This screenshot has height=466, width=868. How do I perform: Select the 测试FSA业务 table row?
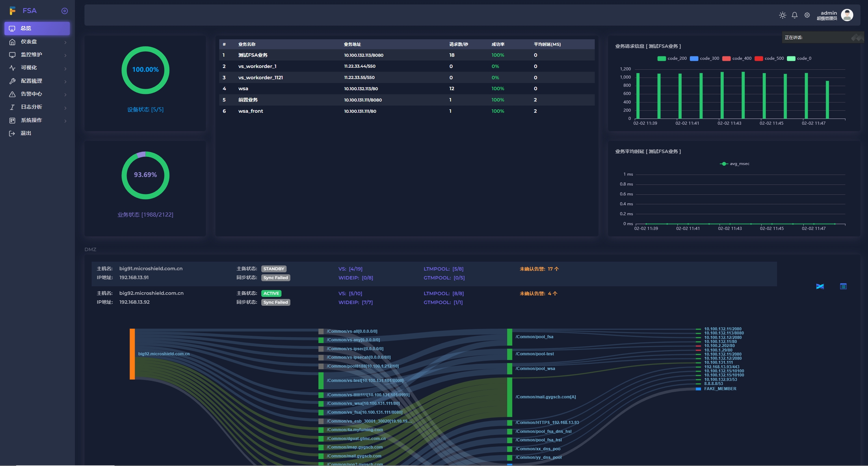tap(407, 55)
